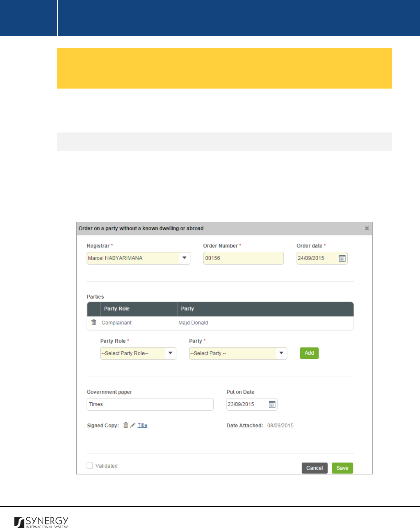Click the Date Attached value 08/09/2015
420x528 pixels.
(x=280, y=425)
